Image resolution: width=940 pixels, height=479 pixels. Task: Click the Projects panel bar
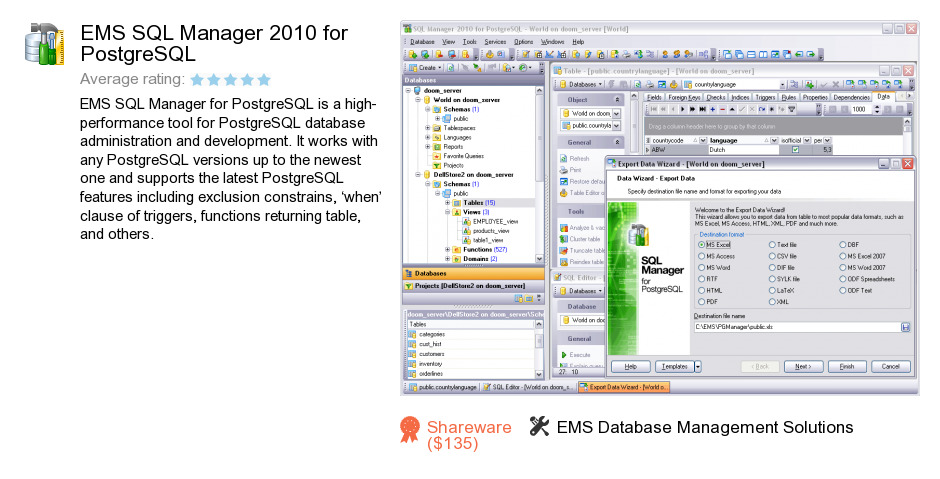tap(473, 286)
